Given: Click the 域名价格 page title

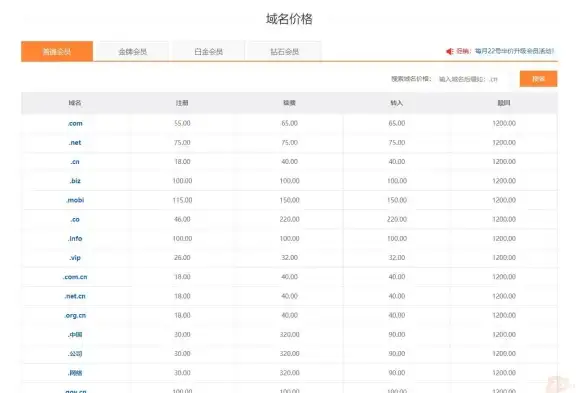Looking at the screenshot, I should [289, 19].
